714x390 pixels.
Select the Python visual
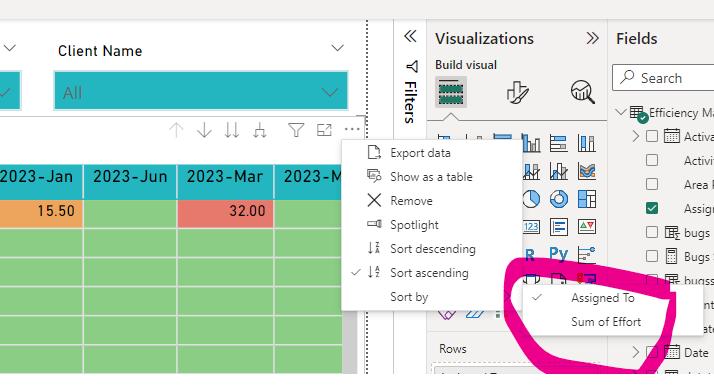tap(559, 254)
